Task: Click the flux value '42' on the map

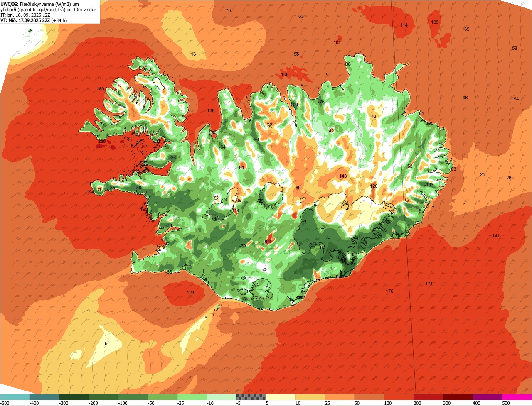Action: tap(331, 131)
